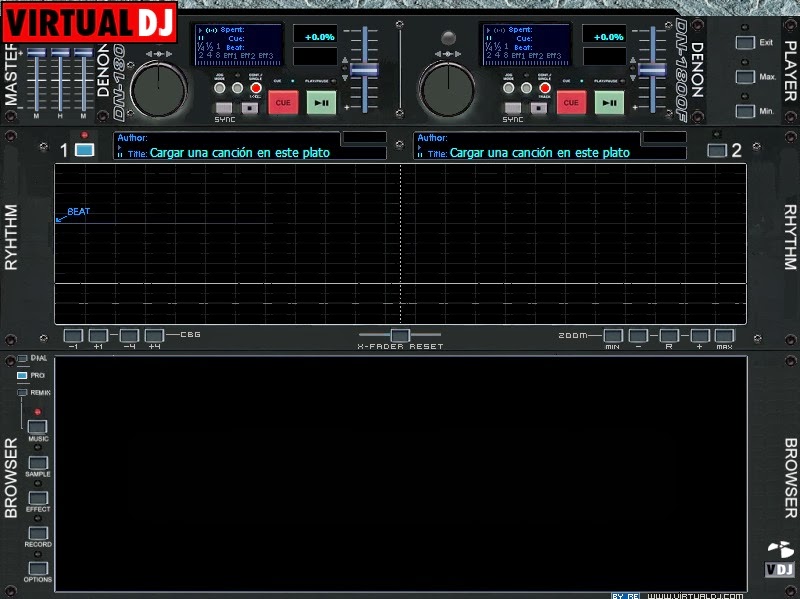Click the Min. button in Player panel
The width and height of the screenshot is (800, 599).
pyautogui.click(x=745, y=111)
